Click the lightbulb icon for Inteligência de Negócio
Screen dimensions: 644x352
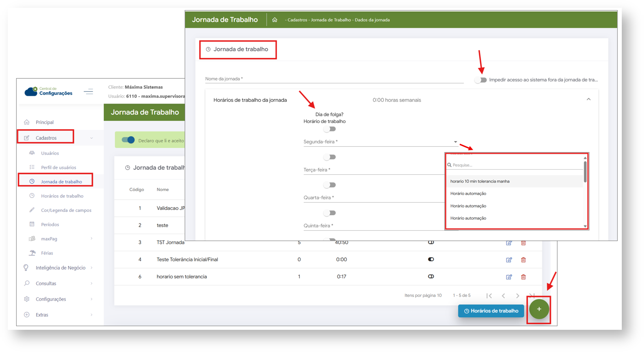pyautogui.click(x=26, y=267)
